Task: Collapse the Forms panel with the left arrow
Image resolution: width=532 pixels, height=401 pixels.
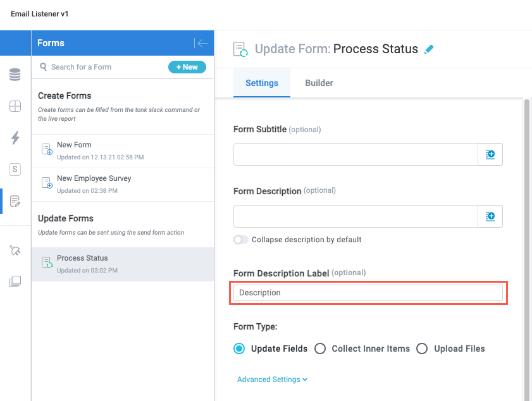Action: (202, 44)
